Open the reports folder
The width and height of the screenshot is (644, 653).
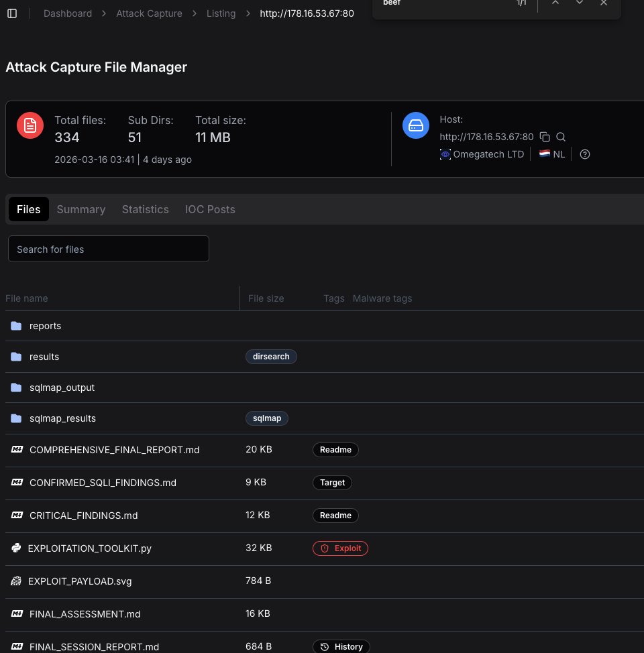pyautogui.click(x=45, y=326)
